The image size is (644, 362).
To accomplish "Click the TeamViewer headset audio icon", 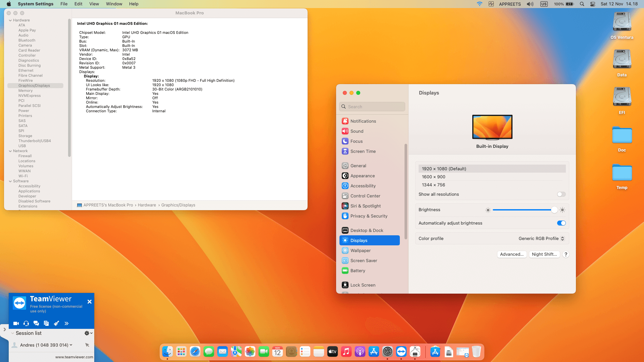I will click(26, 323).
